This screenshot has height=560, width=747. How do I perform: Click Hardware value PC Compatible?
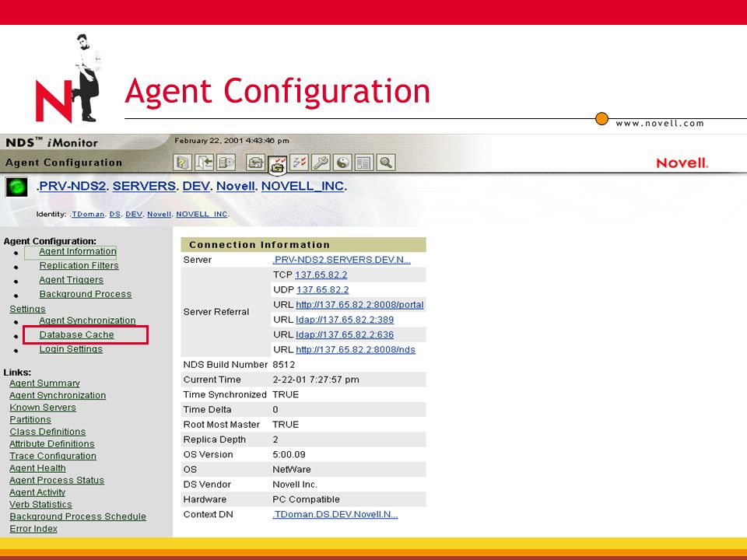[307, 499]
